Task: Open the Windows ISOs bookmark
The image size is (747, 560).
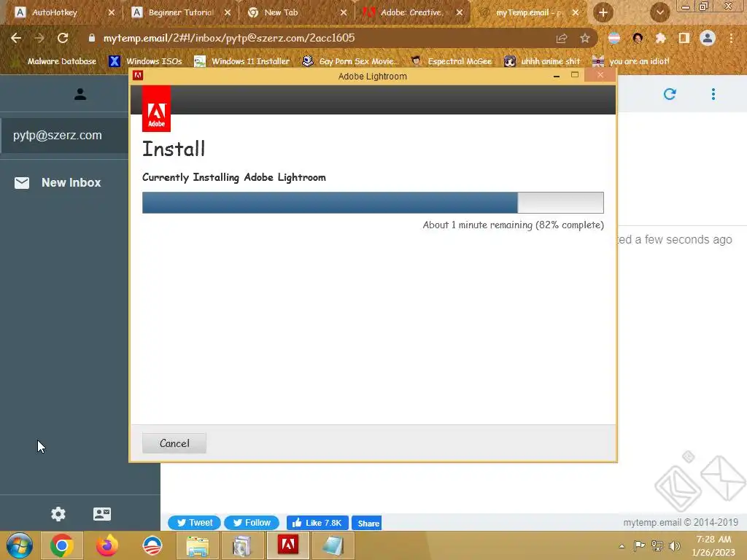Action: (x=146, y=61)
